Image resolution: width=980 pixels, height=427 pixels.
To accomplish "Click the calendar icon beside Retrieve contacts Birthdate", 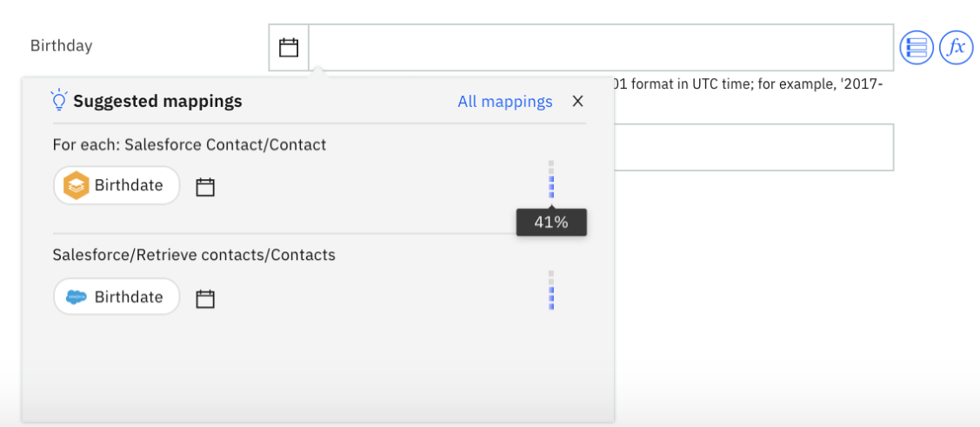I will pyautogui.click(x=205, y=298).
